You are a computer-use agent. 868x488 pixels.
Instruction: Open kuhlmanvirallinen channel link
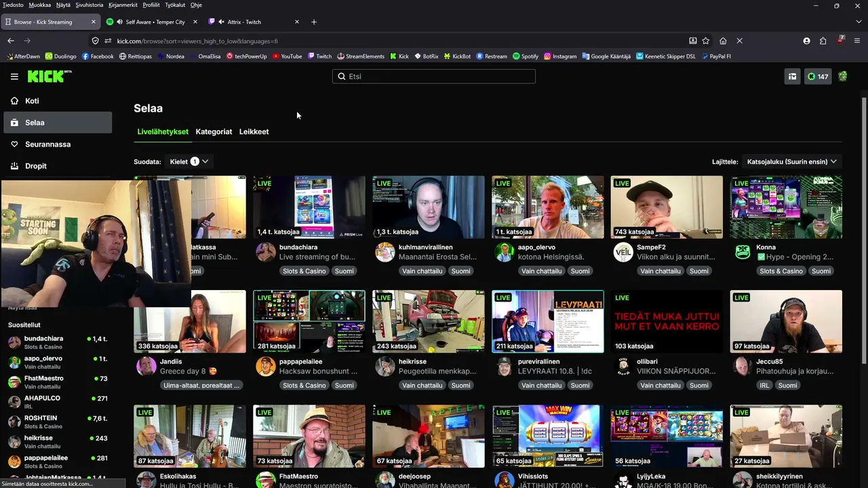pos(425,247)
